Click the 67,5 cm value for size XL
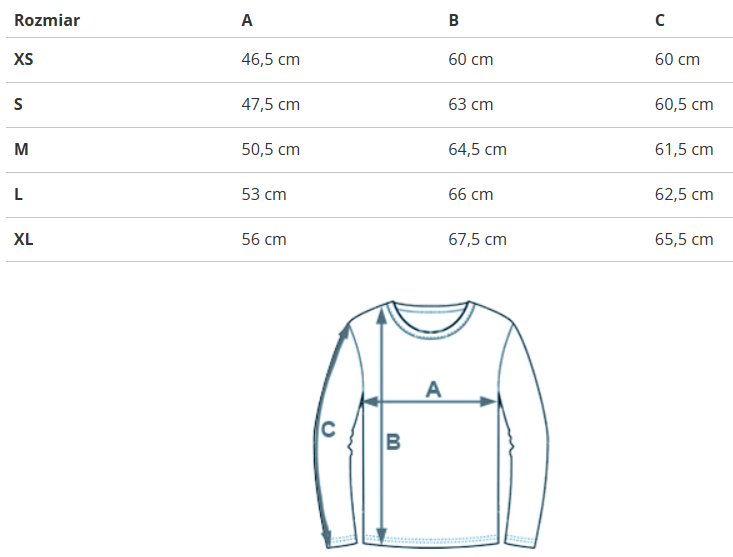The height and width of the screenshot is (557, 733). point(477,239)
